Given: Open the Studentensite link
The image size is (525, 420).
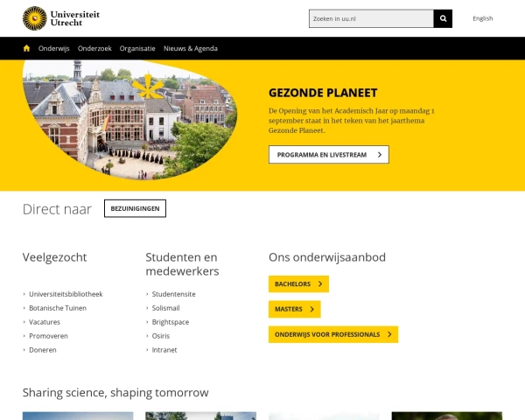Looking at the screenshot, I should pos(173,294).
